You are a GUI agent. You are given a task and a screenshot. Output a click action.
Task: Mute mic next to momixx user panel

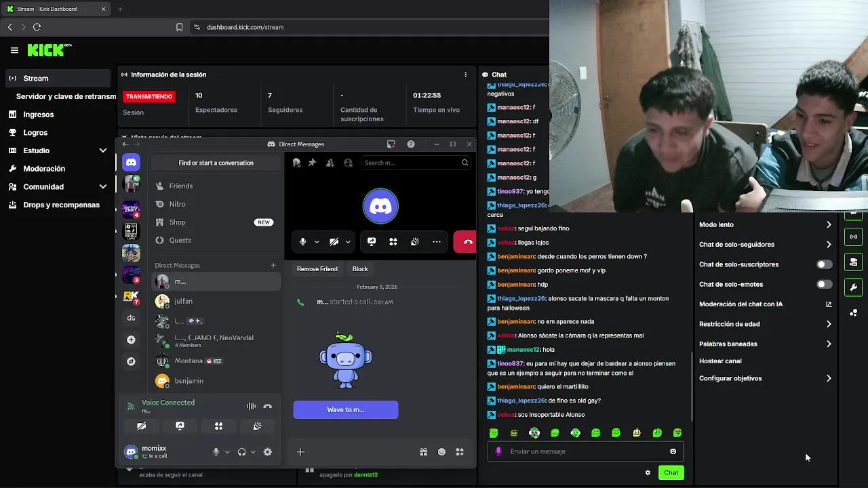[x=216, y=452]
